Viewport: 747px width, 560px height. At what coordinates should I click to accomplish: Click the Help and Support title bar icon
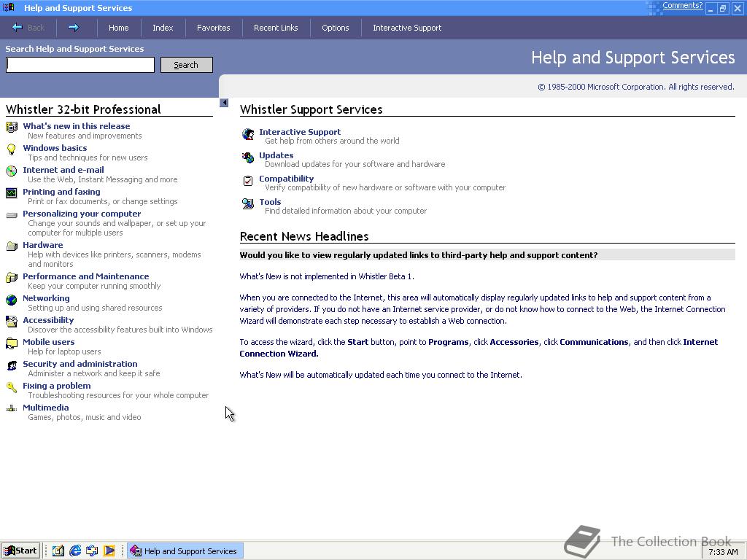9,7
